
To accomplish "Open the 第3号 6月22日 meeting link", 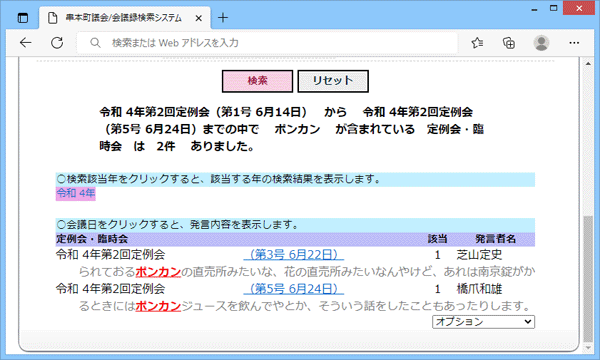I will pyautogui.click(x=293, y=254).
